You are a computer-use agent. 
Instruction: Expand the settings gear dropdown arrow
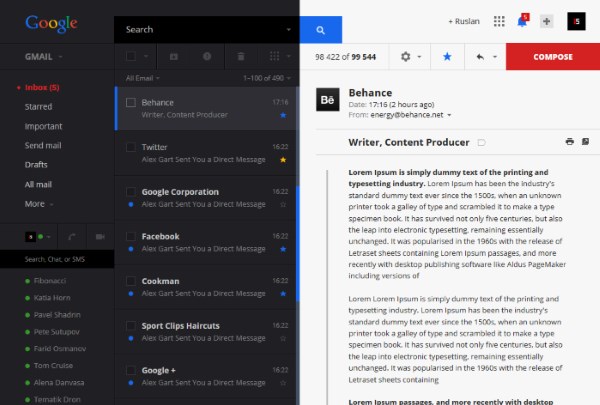419,57
